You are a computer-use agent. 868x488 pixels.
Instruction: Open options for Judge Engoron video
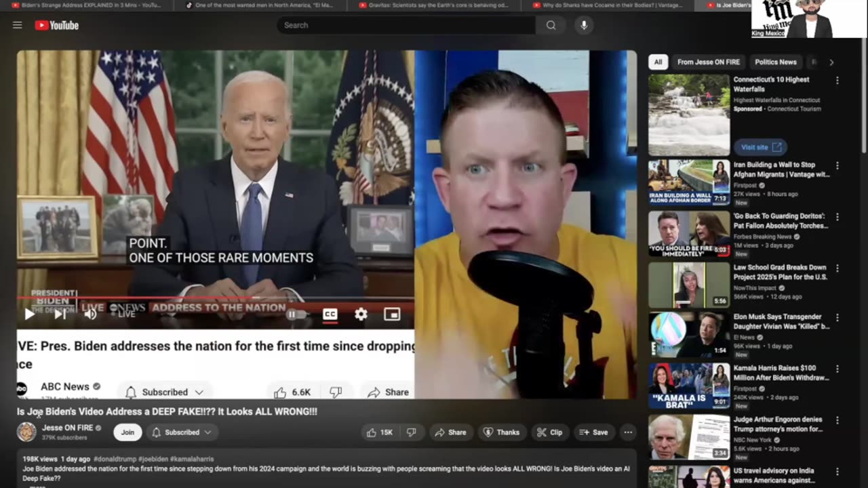tap(837, 420)
